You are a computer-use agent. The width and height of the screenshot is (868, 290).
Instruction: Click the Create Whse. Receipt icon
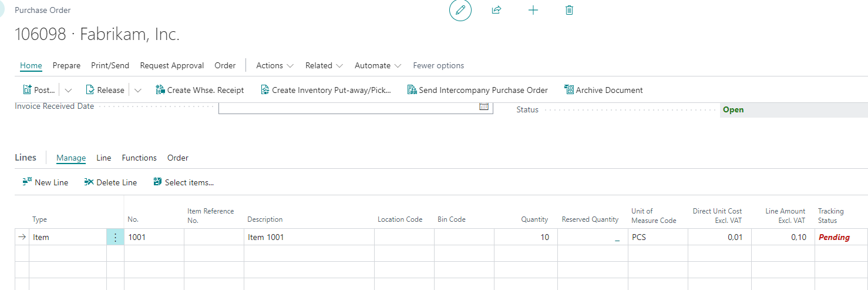pos(160,90)
